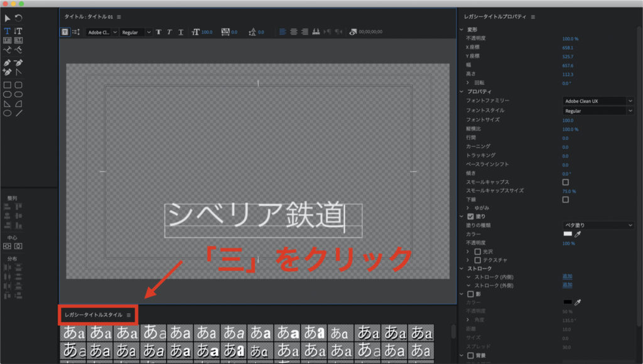Select the Clipped Corner Rectangle tool
The height and width of the screenshot is (364, 643).
point(8,94)
